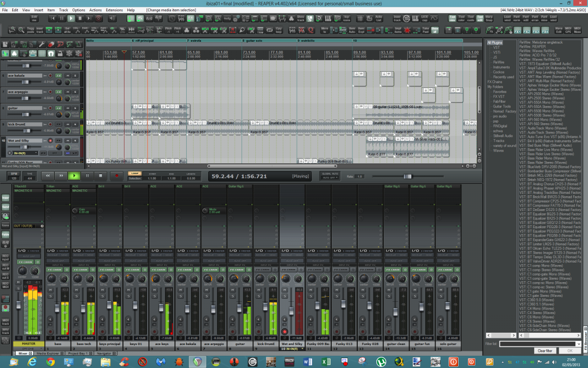Adjust the playback Rate slider

click(x=408, y=176)
